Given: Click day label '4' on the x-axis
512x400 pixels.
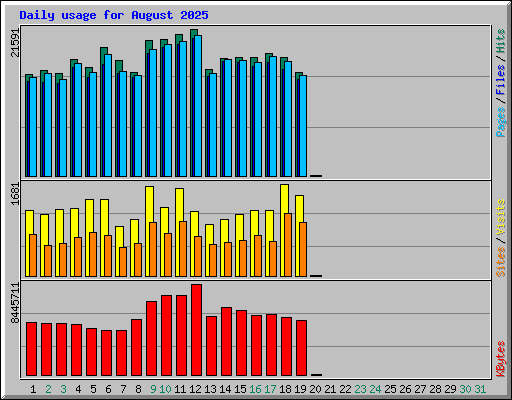Looking at the screenshot, I should pyautogui.click(x=78, y=389).
